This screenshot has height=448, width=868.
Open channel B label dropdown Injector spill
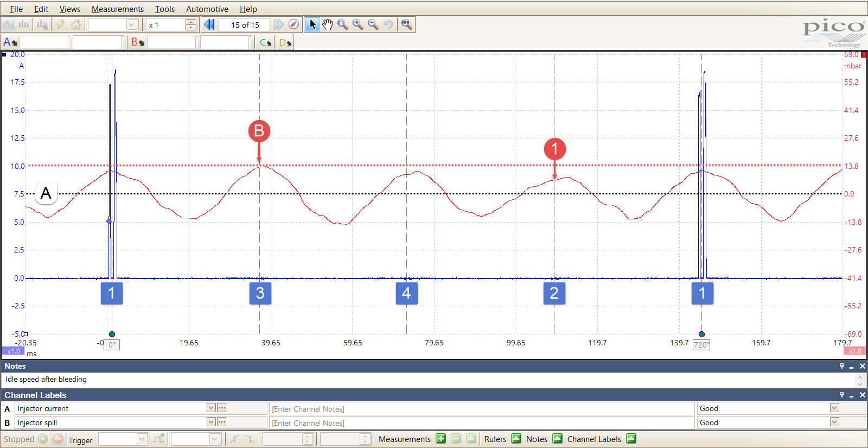coord(211,422)
